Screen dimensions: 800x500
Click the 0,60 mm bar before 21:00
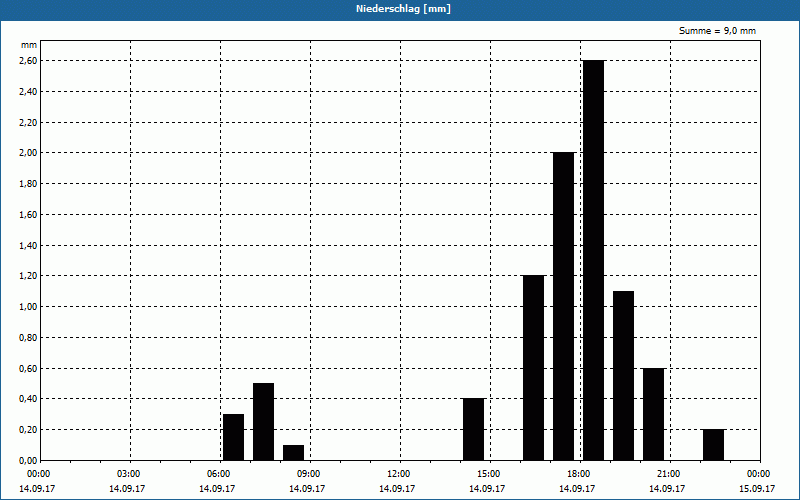coord(654,414)
